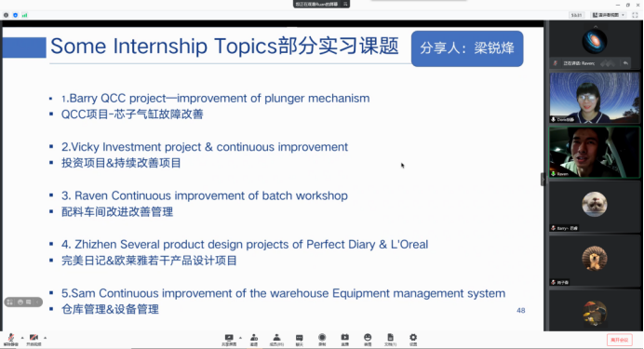Screen dimensions: 644x349
Task: Open meeting settings gear
Action: pos(413,340)
